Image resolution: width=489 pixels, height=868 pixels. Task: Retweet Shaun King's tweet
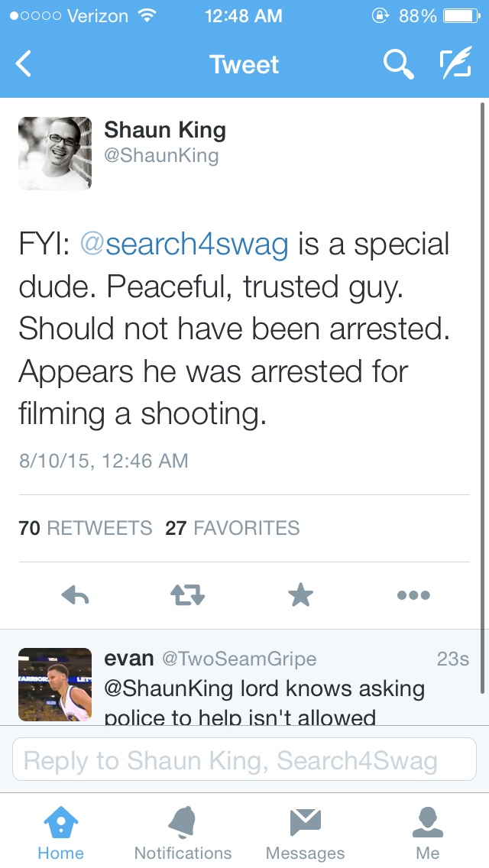click(187, 595)
